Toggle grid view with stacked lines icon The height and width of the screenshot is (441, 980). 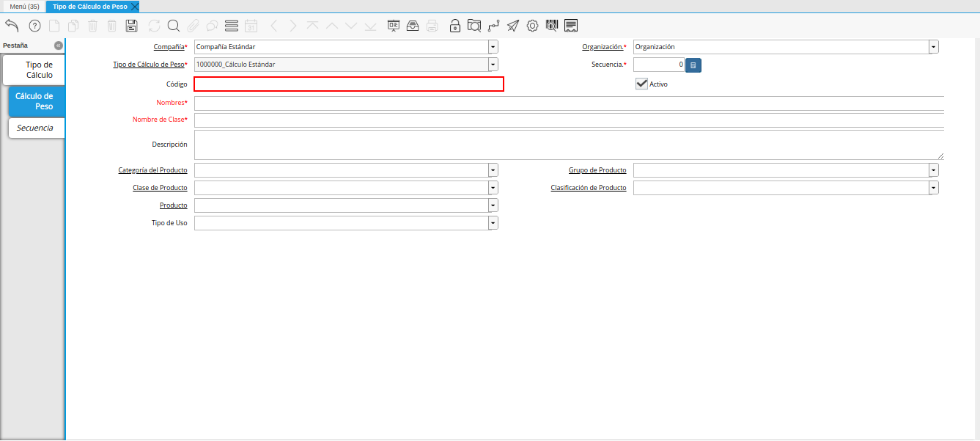tap(232, 26)
